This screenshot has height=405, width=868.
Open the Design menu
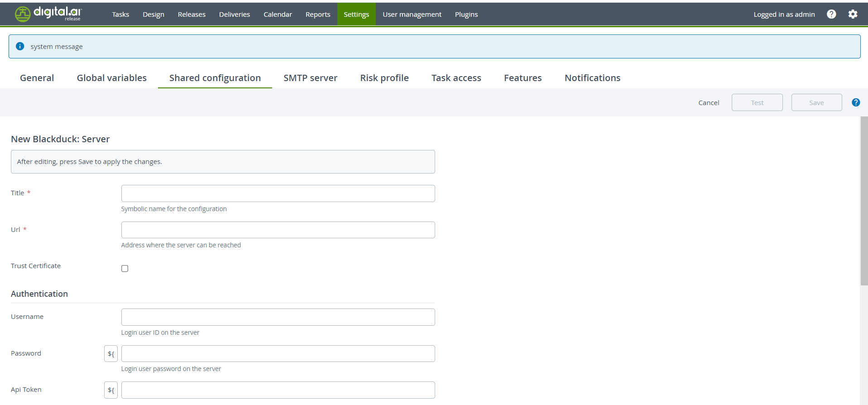(x=153, y=14)
